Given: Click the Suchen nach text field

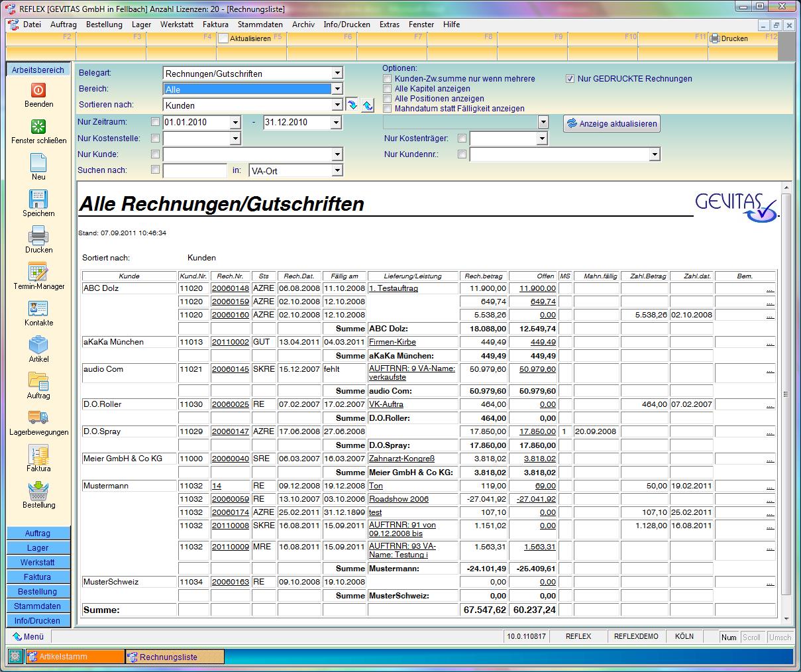Looking at the screenshot, I should pyautogui.click(x=195, y=170).
